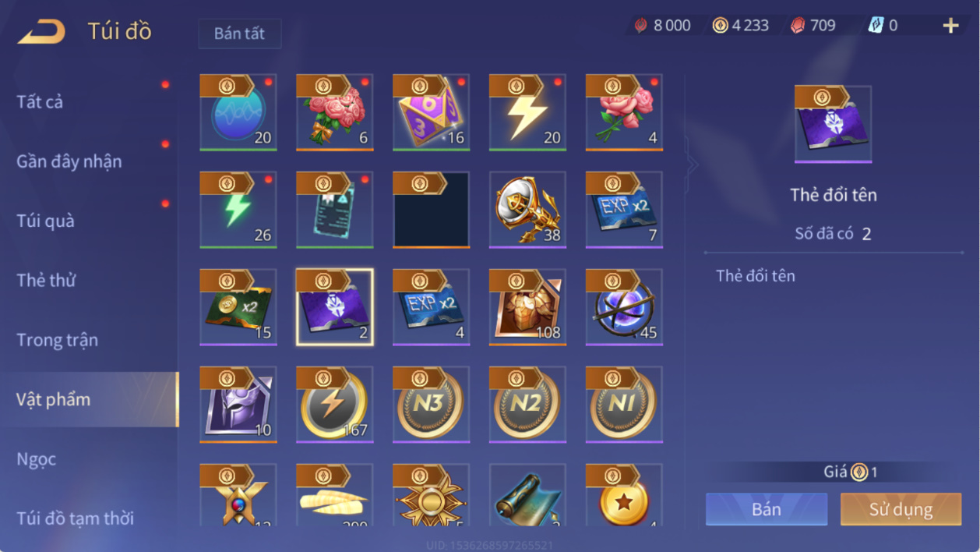Open the Ngọc category tab

[x=36, y=459]
